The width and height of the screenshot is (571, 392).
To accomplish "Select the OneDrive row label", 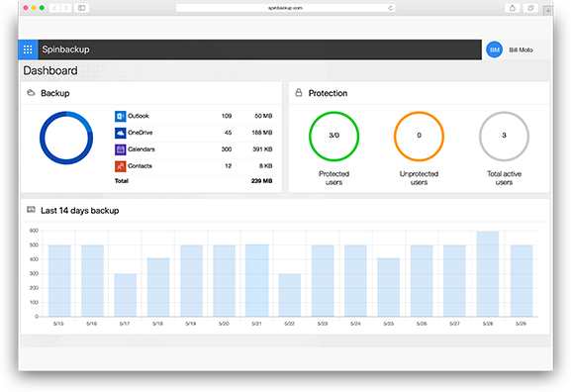I will (x=141, y=133).
